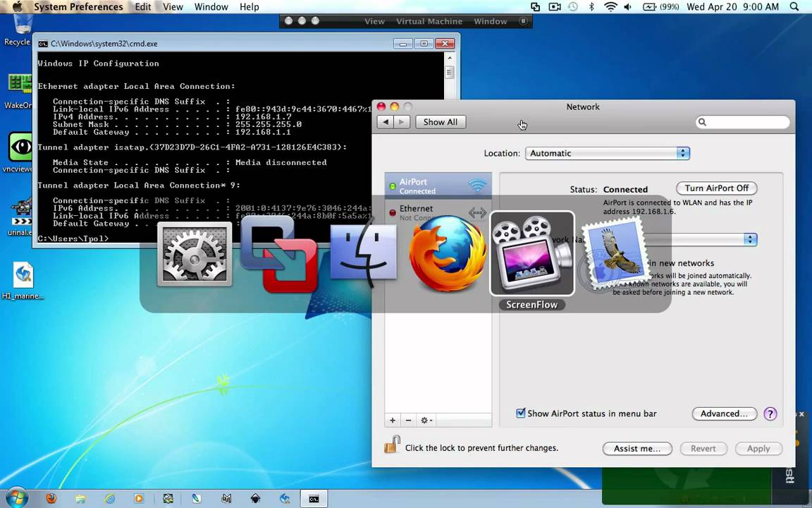This screenshot has width=812, height=508.
Task: Click Turn AirPort Off button
Action: tap(717, 188)
